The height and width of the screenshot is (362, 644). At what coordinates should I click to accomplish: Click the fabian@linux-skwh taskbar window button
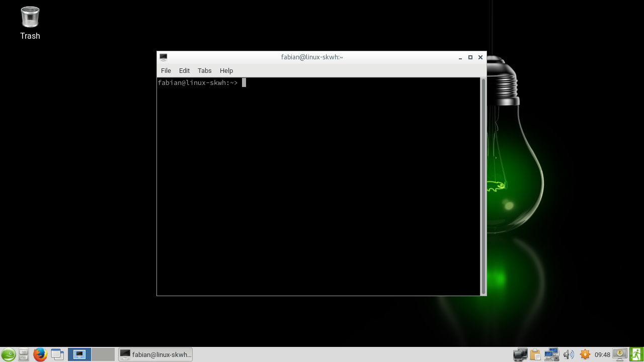(155, 355)
